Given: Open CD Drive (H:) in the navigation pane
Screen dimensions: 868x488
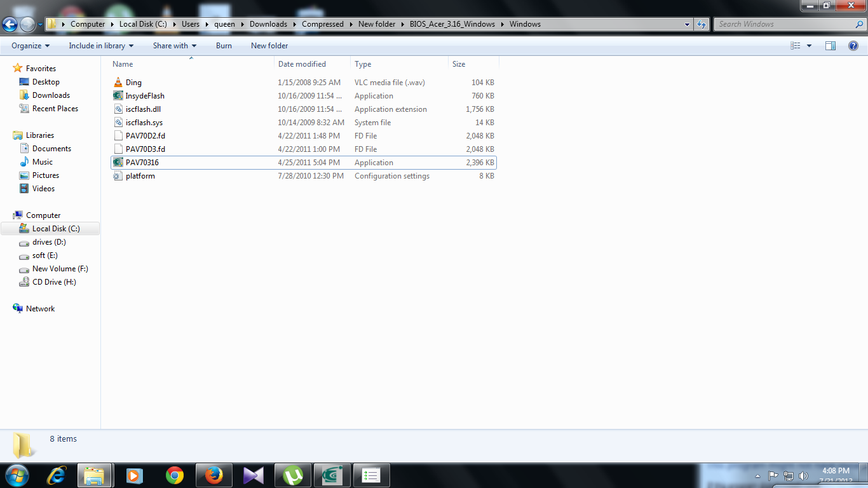Looking at the screenshot, I should tap(54, 282).
